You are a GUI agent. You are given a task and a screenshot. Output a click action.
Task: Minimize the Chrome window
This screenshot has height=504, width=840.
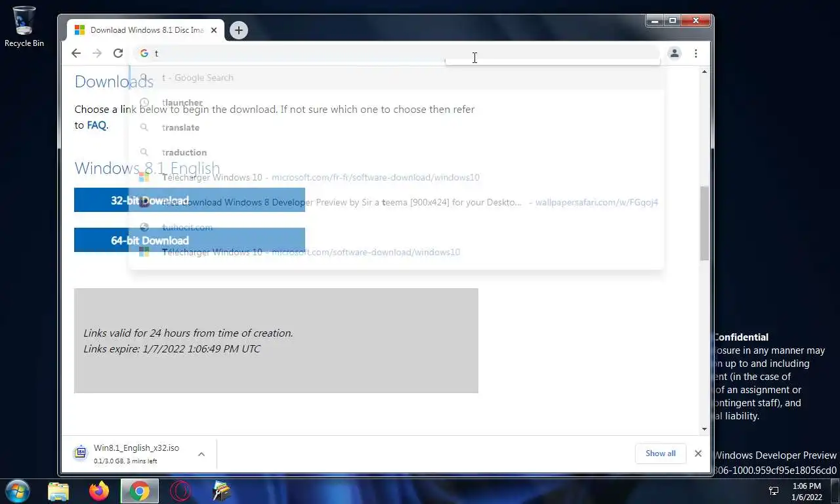[x=655, y=21]
